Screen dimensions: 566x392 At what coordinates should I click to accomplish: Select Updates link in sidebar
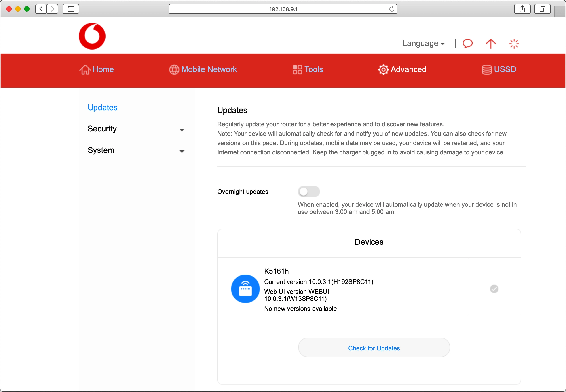tap(103, 108)
